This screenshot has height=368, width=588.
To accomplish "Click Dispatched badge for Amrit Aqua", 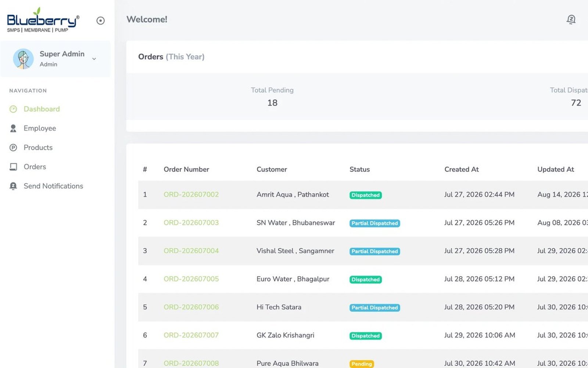I will [x=365, y=195].
